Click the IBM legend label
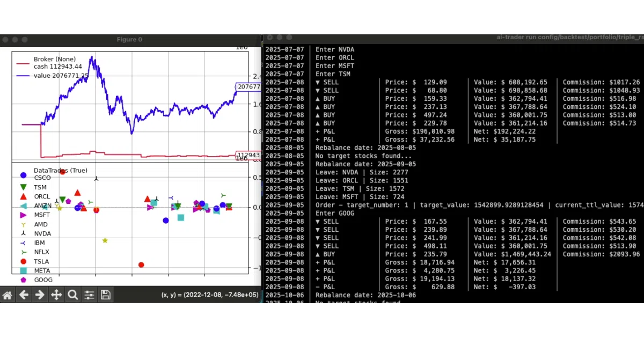Screen dimensions: 644x338 40,243
